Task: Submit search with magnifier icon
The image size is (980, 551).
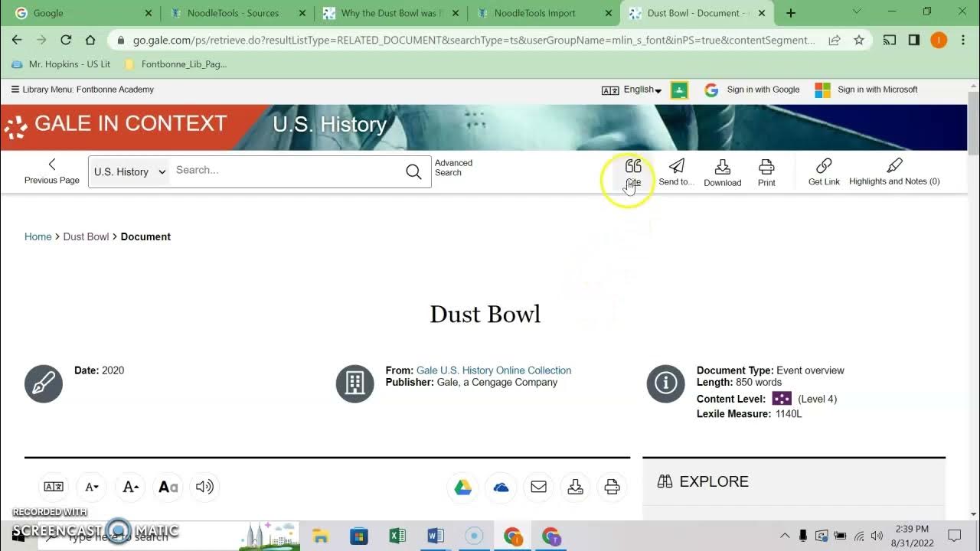Action: [413, 171]
